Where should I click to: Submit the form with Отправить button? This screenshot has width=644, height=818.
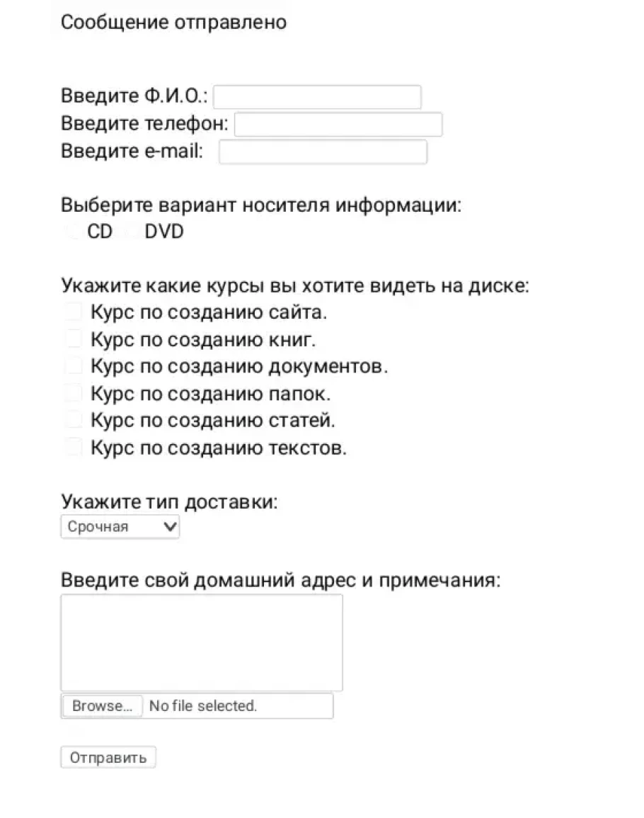pyautogui.click(x=108, y=757)
